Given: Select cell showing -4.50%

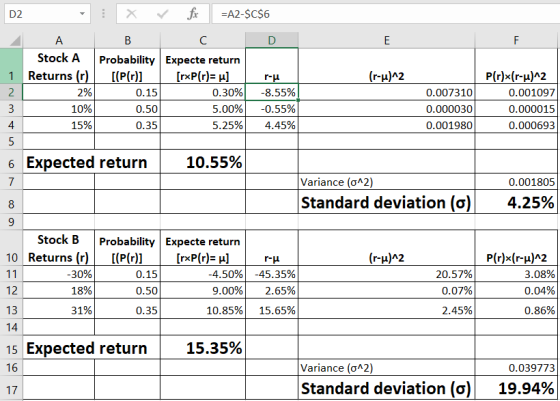Looking at the screenshot, I should pyautogui.click(x=203, y=274).
